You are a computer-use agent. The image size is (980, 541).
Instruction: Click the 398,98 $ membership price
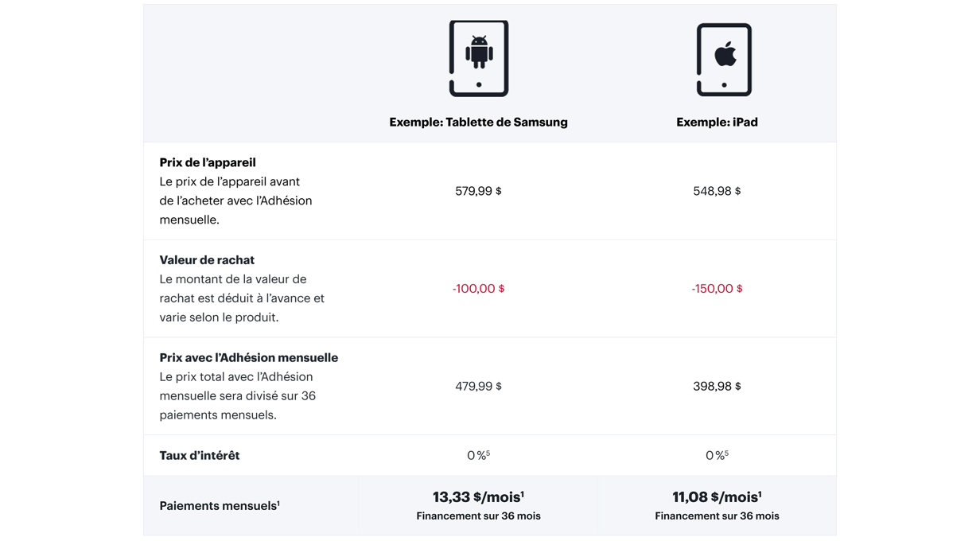coord(717,386)
